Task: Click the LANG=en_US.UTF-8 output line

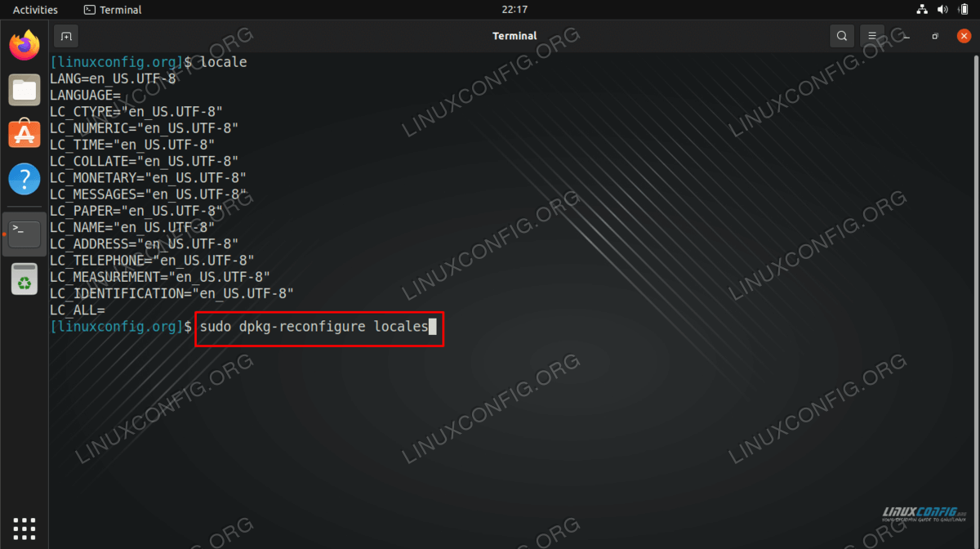Action: [113, 78]
